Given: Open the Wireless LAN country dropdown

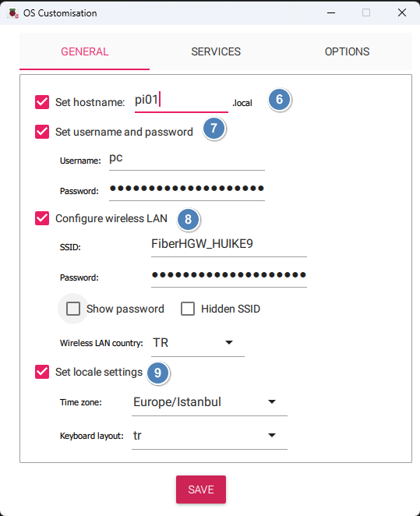Looking at the screenshot, I should point(198,343).
